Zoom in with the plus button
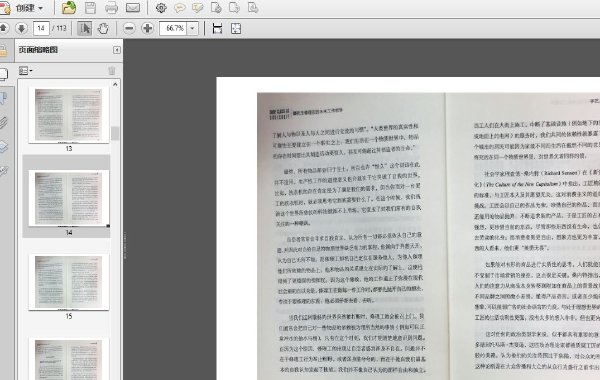The width and height of the screenshot is (600, 380). pyautogui.click(x=147, y=28)
